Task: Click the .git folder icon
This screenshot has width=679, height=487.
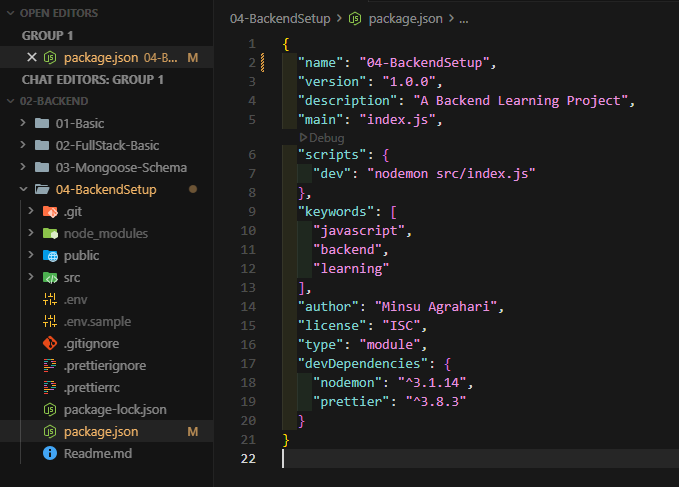Action: pos(50,211)
